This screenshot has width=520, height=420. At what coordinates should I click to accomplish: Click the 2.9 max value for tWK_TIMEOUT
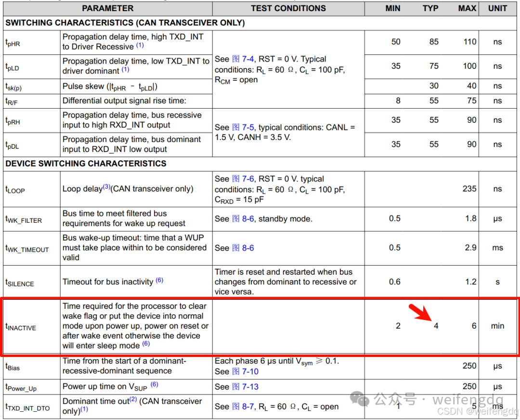[470, 248]
